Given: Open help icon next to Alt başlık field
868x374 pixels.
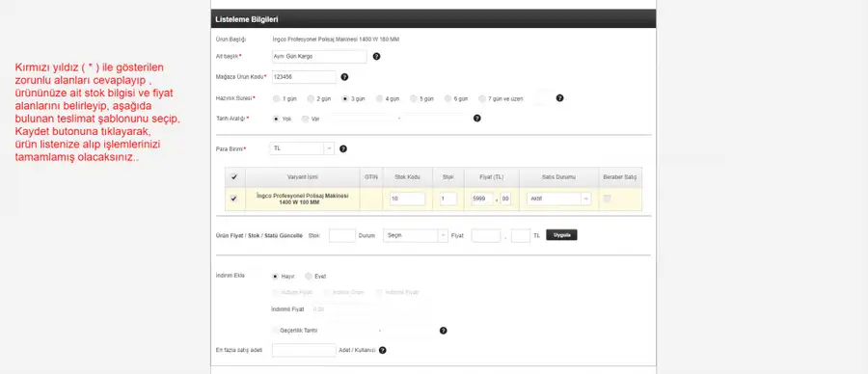Looking at the screenshot, I should pos(376,57).
